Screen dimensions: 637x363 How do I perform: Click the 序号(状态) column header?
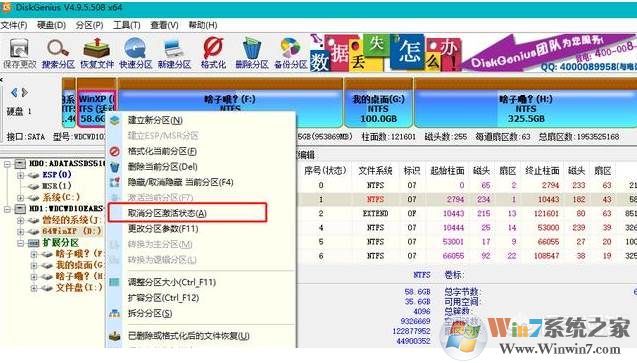click(x=325, y=171)
